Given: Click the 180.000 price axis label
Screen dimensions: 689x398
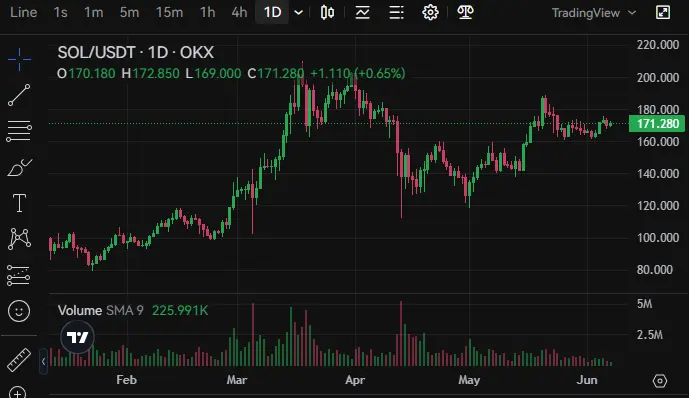Looking at the screenshot, I should [x=658, y=109].
